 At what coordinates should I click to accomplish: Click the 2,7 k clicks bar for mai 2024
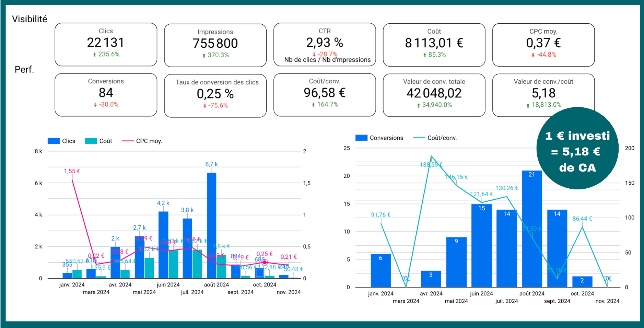[x=139, y=257]
